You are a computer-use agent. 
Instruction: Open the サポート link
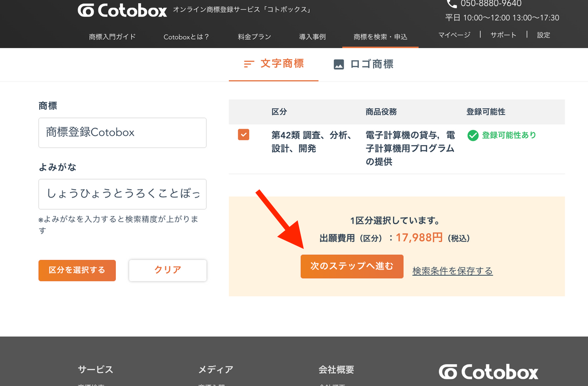[x=503, y=35]
